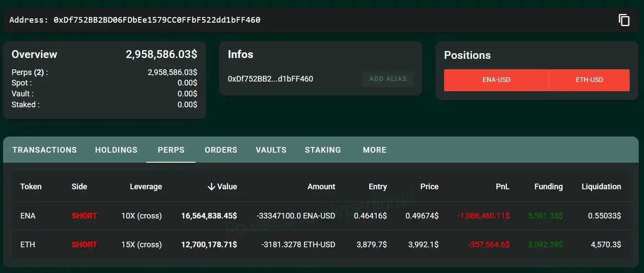
Task: Sort by the PnL column header
Action: 502,187
